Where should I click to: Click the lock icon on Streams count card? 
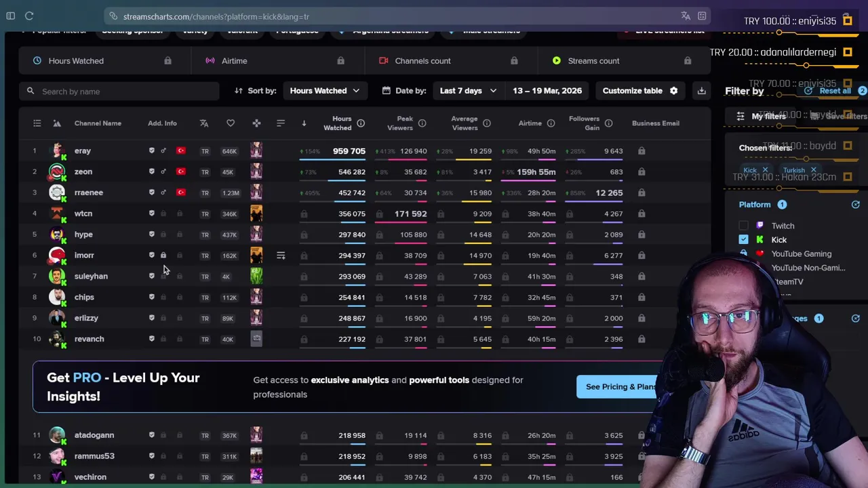pyautogui.click(x=688, y=61)
